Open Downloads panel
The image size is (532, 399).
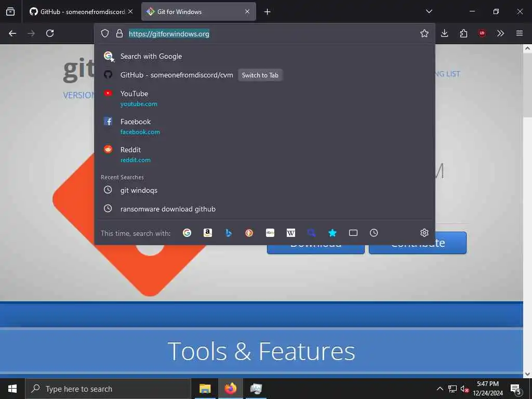[x=445, y=33]
